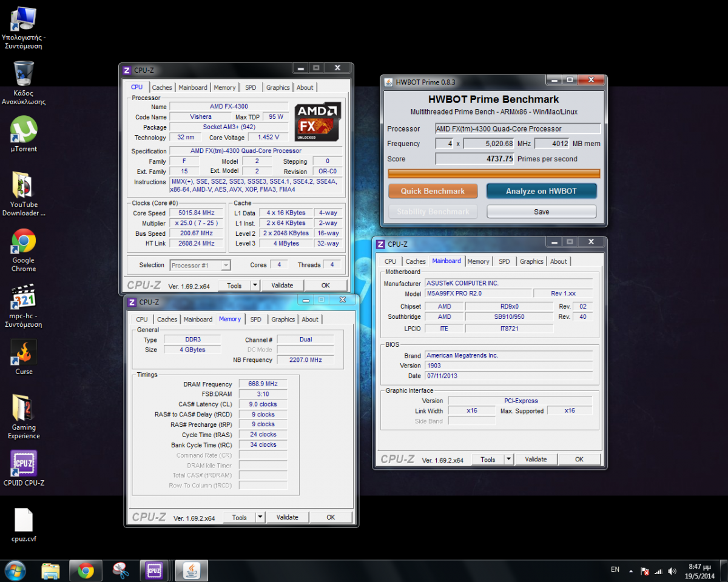
Task: Open the Snipping Tool taskbar icon
Action: 120,570
